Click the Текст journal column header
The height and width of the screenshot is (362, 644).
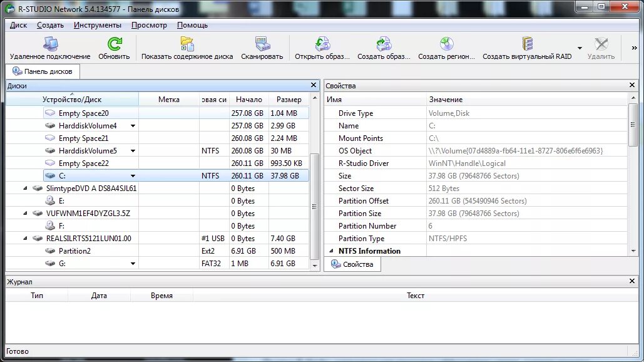coord(415,296)
